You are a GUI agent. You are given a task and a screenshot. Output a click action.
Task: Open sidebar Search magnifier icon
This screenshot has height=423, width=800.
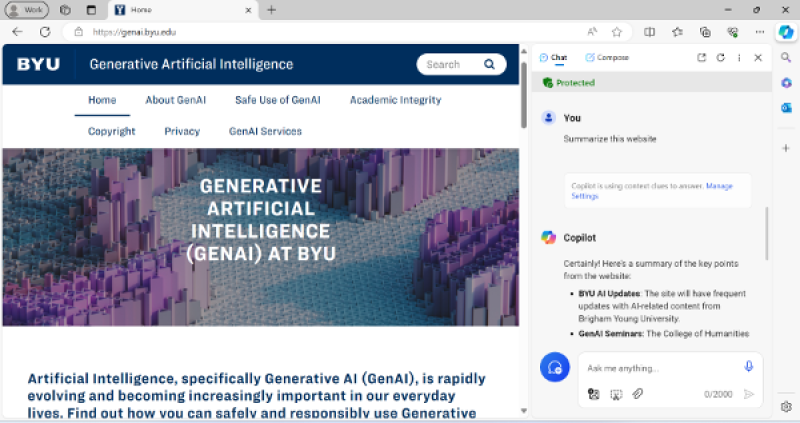(x=786, y=58)
